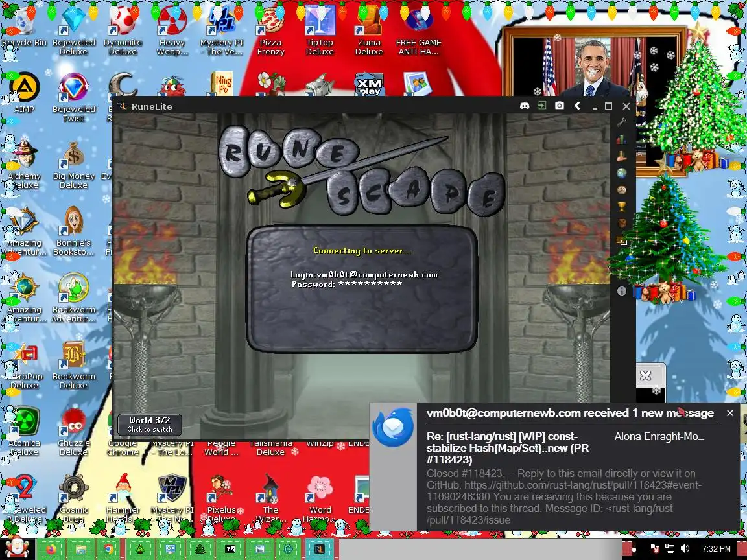Screen dimensions: 747x560
Task: Click the RuneLite window title
Action: click(152, 106)
